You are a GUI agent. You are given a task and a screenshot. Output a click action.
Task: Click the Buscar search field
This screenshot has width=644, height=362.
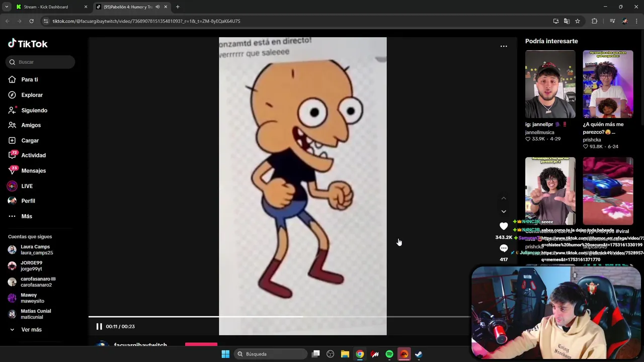tap(41, 62)
